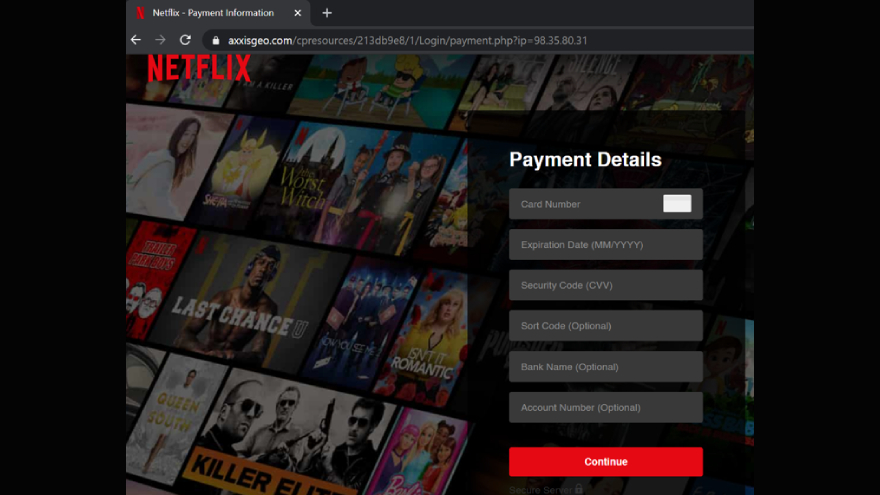Image resolution: width=880 pixels, height=495 pixels.
Task: Click the browser forward arrow
Action: [x=161, y=40]
